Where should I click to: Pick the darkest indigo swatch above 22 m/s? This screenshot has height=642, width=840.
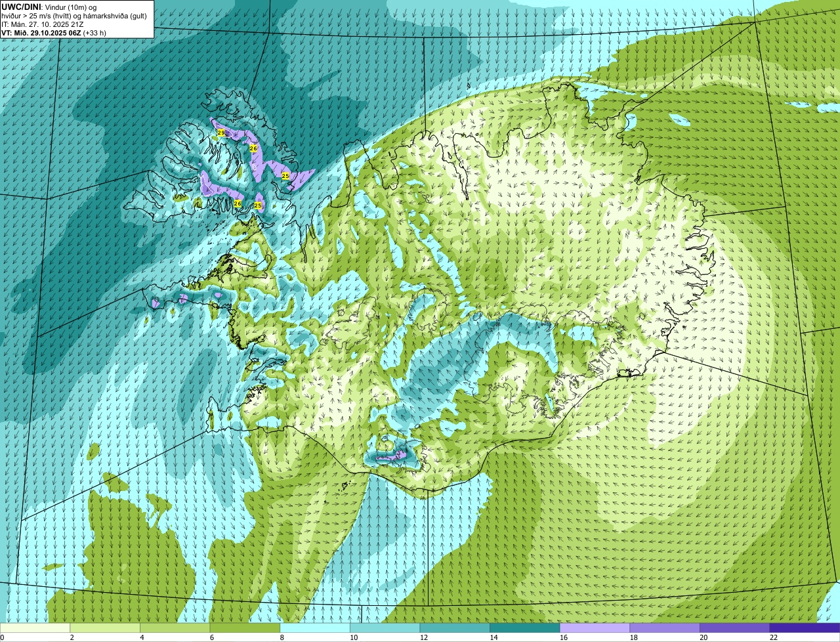[x=805, y=628]
